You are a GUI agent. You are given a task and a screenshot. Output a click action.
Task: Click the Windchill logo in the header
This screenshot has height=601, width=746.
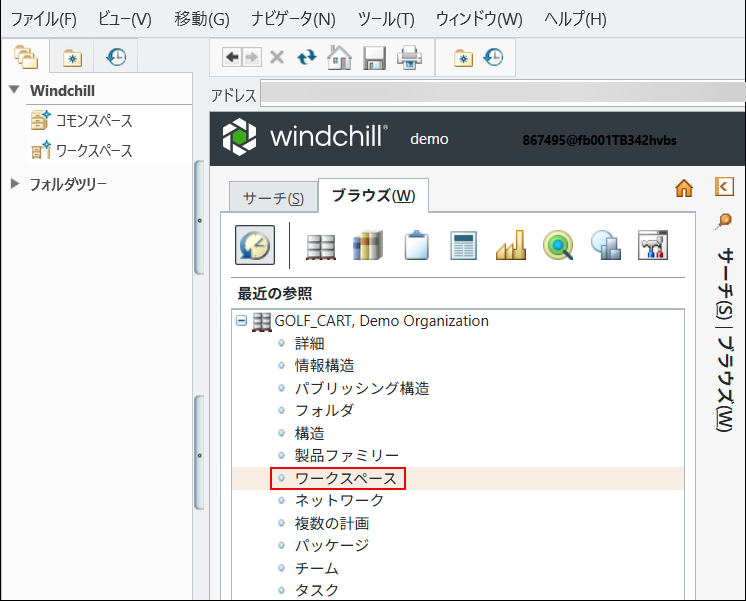click(x=304, y=137)
